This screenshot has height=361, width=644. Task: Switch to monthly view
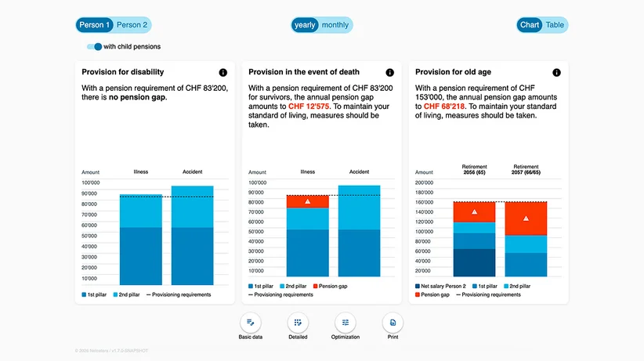[x=335, y=25]
